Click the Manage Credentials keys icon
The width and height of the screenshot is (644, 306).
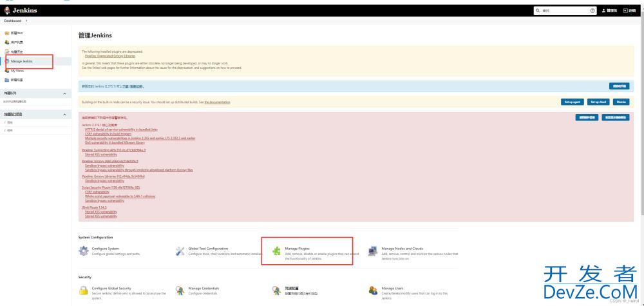click(180, 291)
